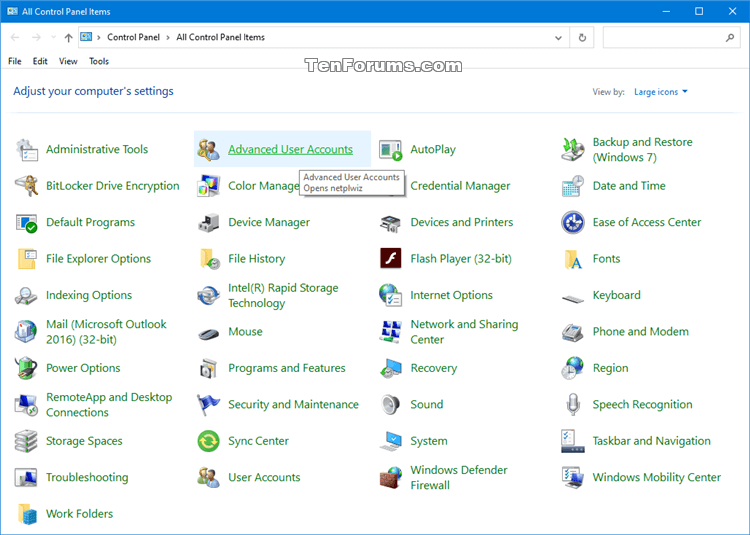Click the Troubleshooting icon
The image size is (750, 535).
pos(26,477)
